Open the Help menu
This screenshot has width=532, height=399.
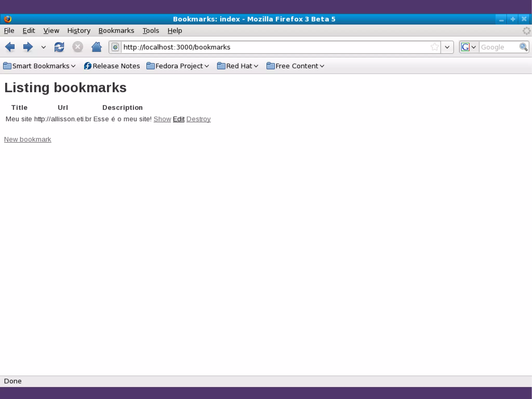[x=175, y=31]
